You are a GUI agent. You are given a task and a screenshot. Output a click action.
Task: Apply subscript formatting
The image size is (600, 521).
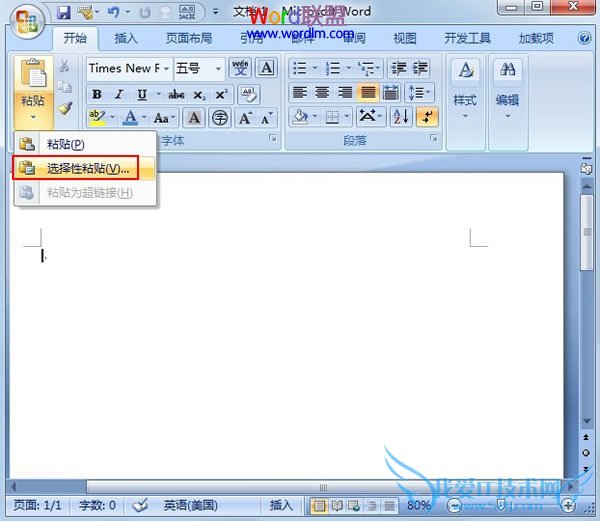click(x=199, y=95)
